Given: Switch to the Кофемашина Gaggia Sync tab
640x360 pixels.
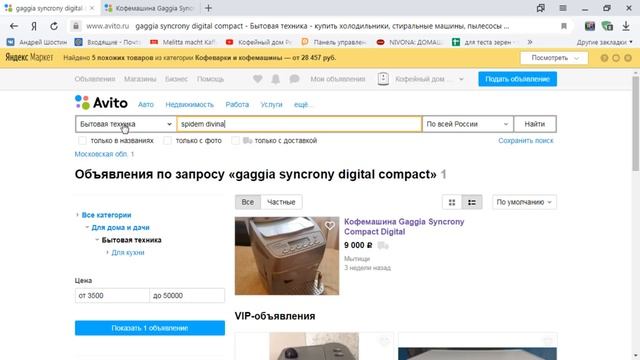Looking at the screenshot, I should click(149, 8).
